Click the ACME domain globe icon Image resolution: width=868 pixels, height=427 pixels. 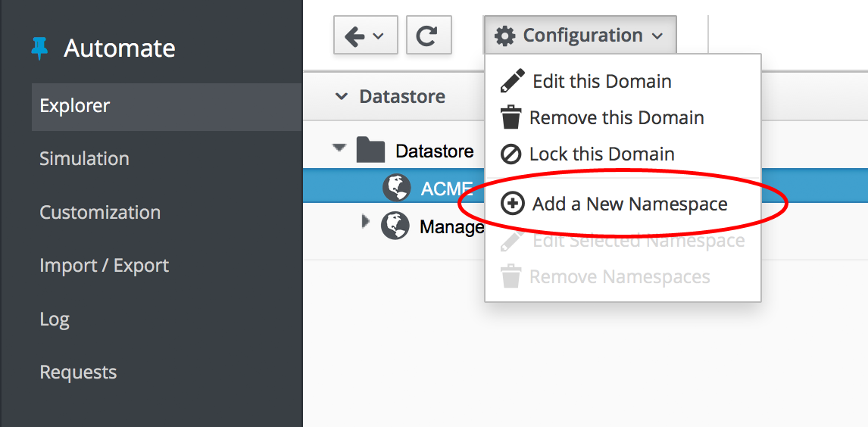coord(396,188)
